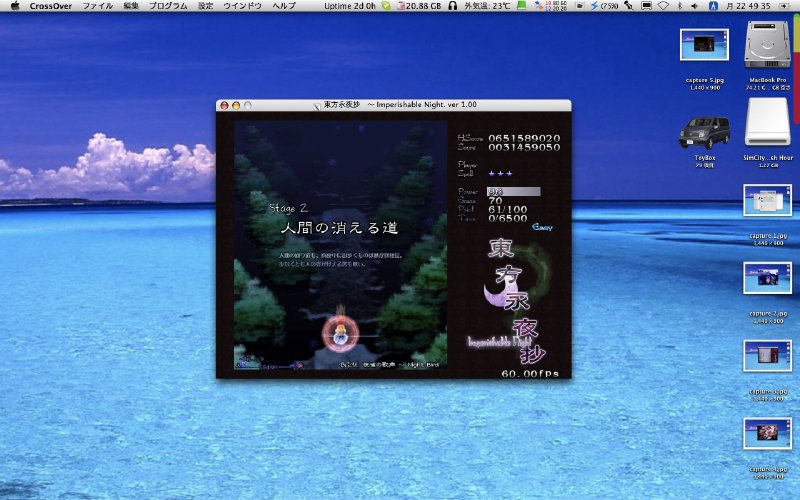Click the 外気温 23℃ temperature status item
The image size is (800, 500).
click(x=487, y=6)
